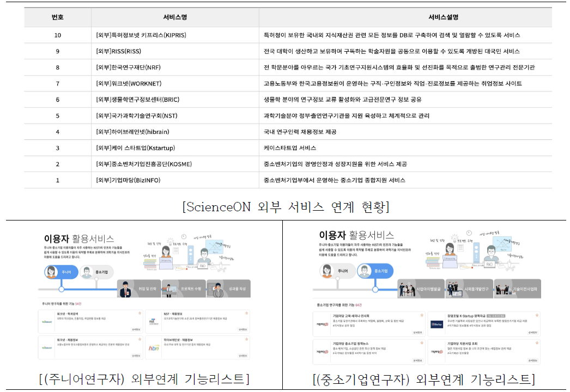Click 기업마당 지원사업 조회 card title
Screen dimensions: 570x392
[x=463, y=344]
